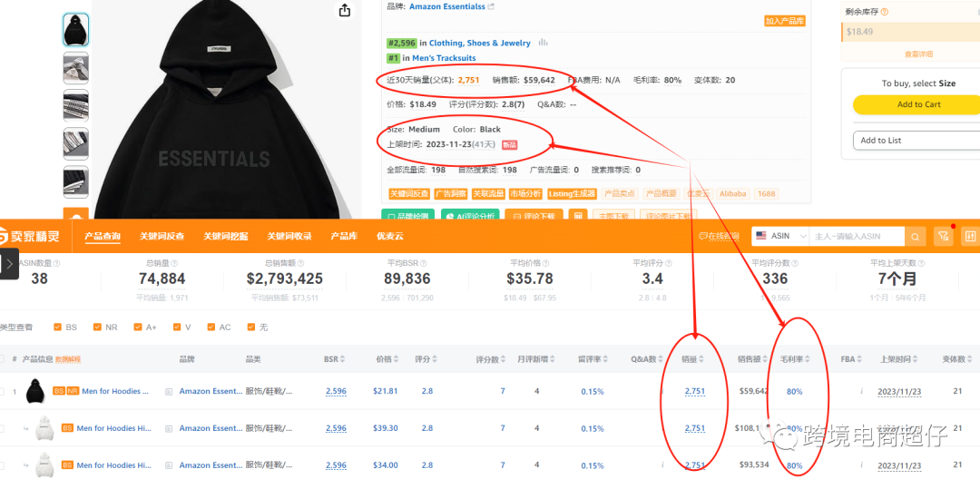The height and width of the screenshot is (479, 980).
Task: Click the 1688 tag button
Action: (766, 193)
